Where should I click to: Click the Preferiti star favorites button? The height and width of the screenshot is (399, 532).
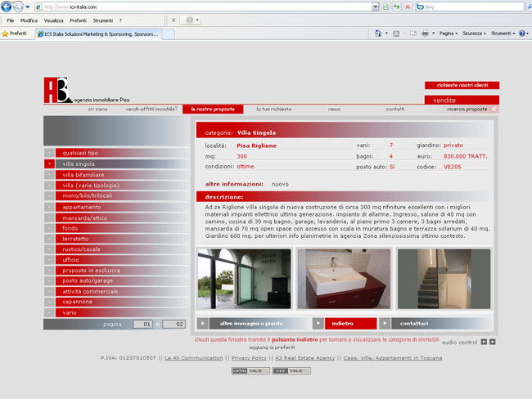point(14,34)
